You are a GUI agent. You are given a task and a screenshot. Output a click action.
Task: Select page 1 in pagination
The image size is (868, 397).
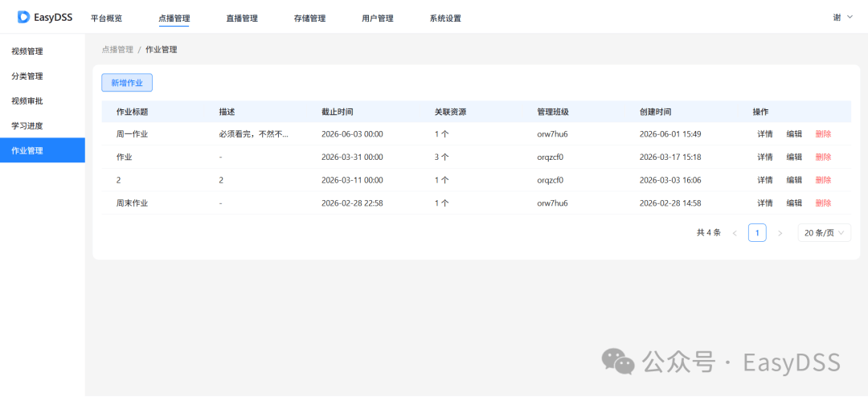coord(757,232)
